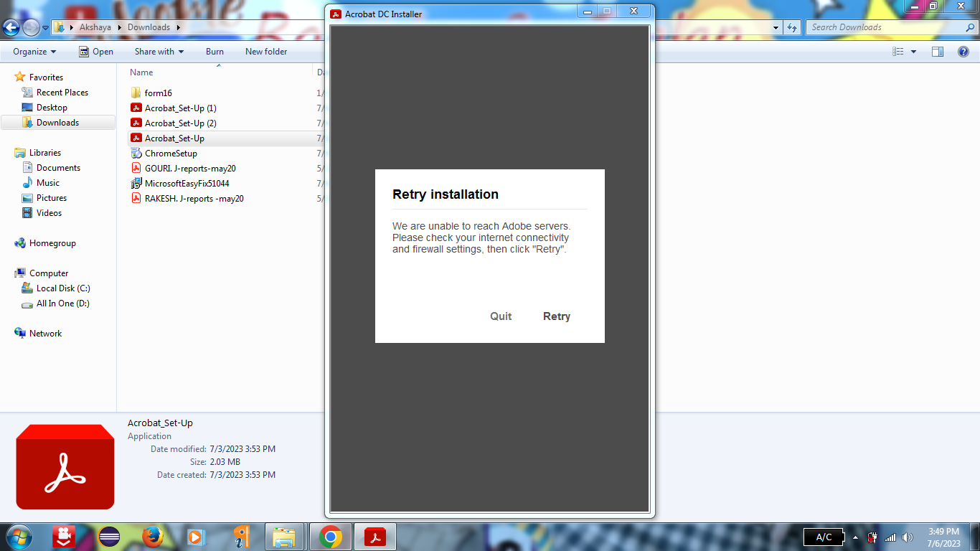
Task: Create a New folder
Action: click(266, 52)
